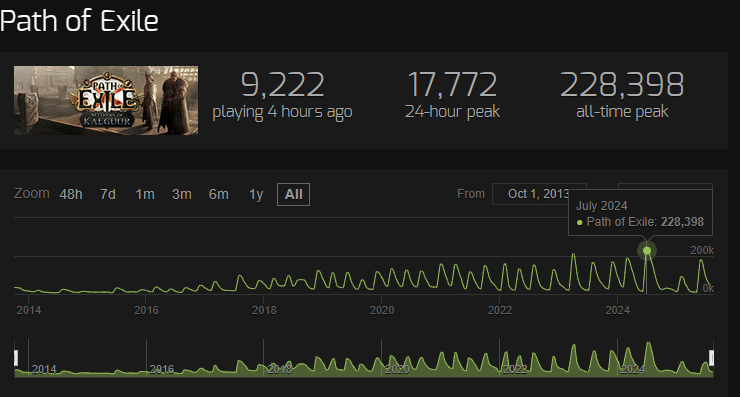This screenshot has height=397, width=740.
Task: Select the 7d zoom range
Action: 108,194
